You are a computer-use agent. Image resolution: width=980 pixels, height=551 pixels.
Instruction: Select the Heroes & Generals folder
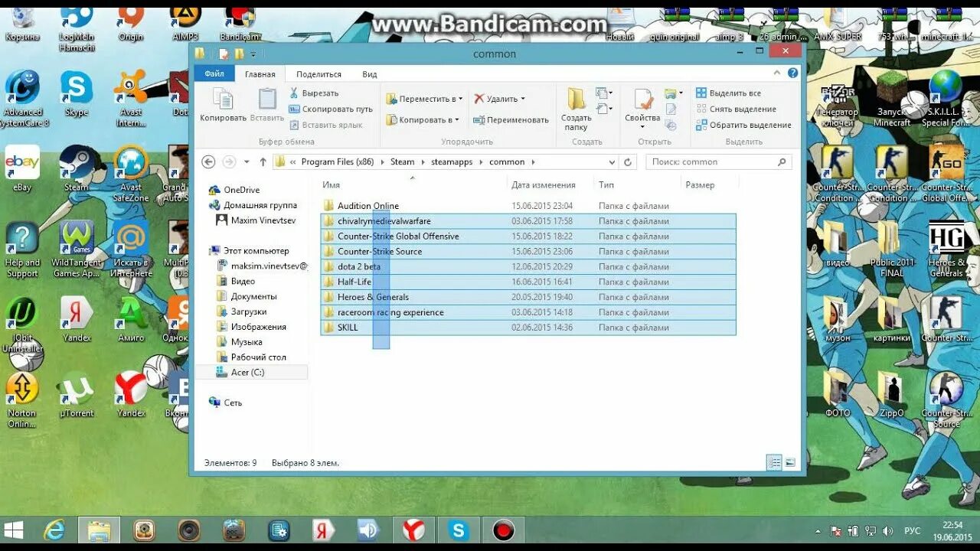[x=528, y=297]
